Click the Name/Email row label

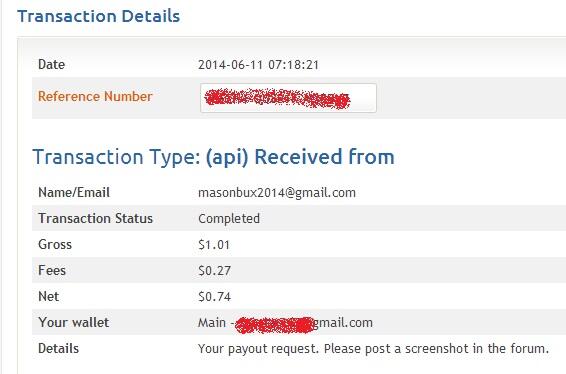pos(74,192)
